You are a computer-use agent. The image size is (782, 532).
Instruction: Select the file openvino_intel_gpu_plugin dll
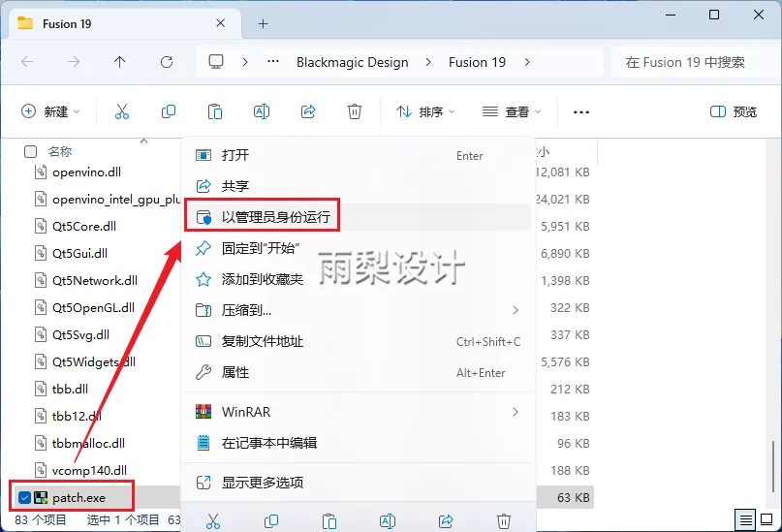point(115,199)
